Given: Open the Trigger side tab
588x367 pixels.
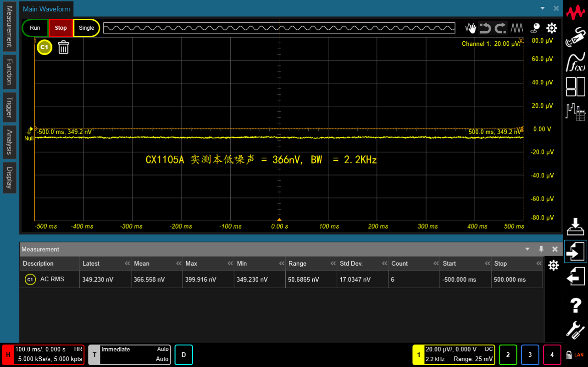Looking at the screenshot, I should [9, 108].
